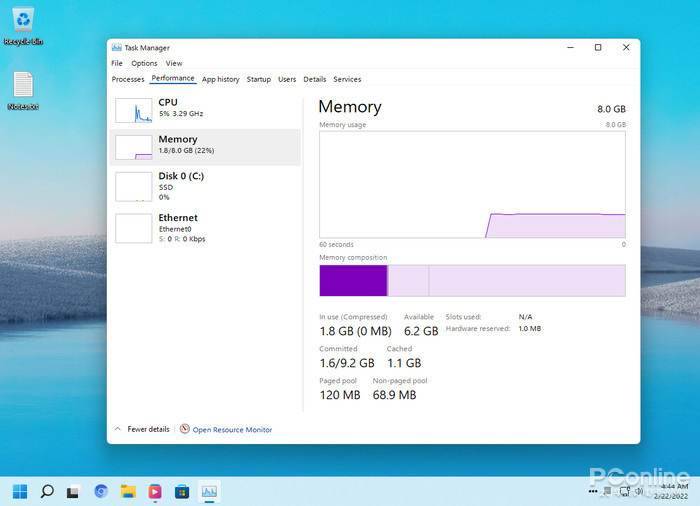Open the Windows Start menu
The height and width of the screenshot is (506, 700).
[x=19, y=491]
